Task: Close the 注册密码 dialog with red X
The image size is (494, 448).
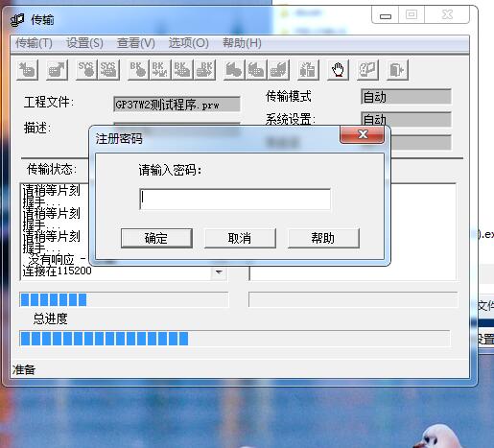Action: point(363,134)
